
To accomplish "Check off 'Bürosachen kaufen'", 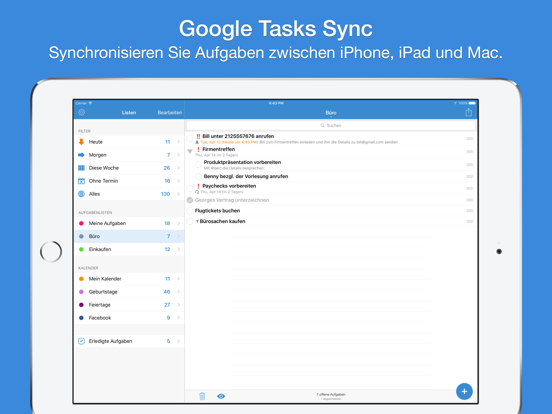I will coord(190,221).
